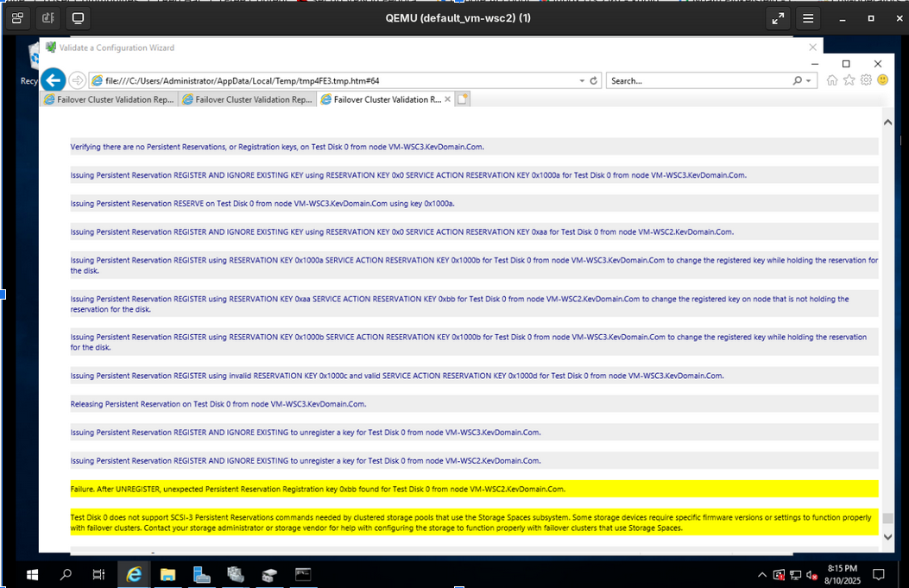Open Task View on the taskbar

[99, 575]
